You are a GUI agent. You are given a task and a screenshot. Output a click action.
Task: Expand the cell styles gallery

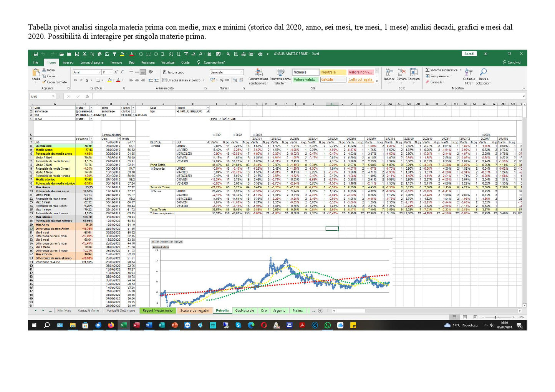376,81
